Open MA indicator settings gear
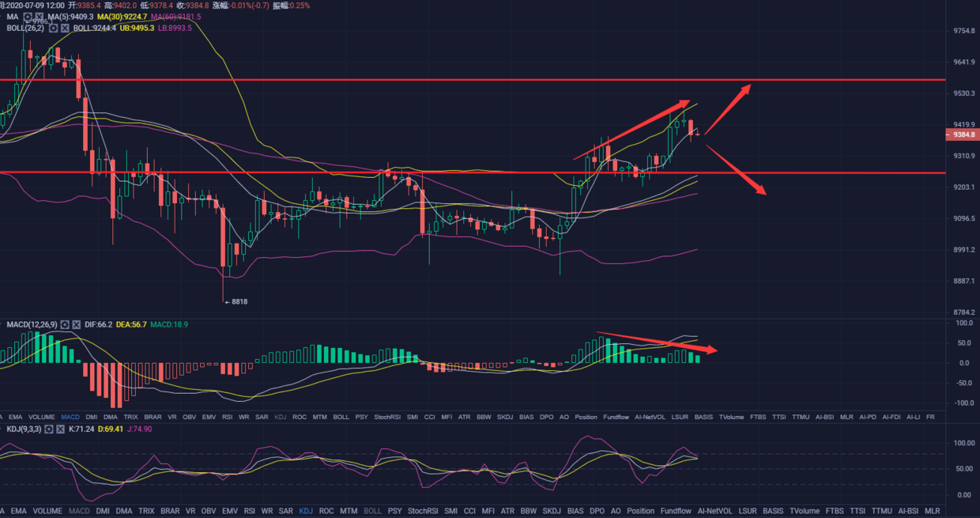This screenshot has height=518, width=980. coord(29,17)
